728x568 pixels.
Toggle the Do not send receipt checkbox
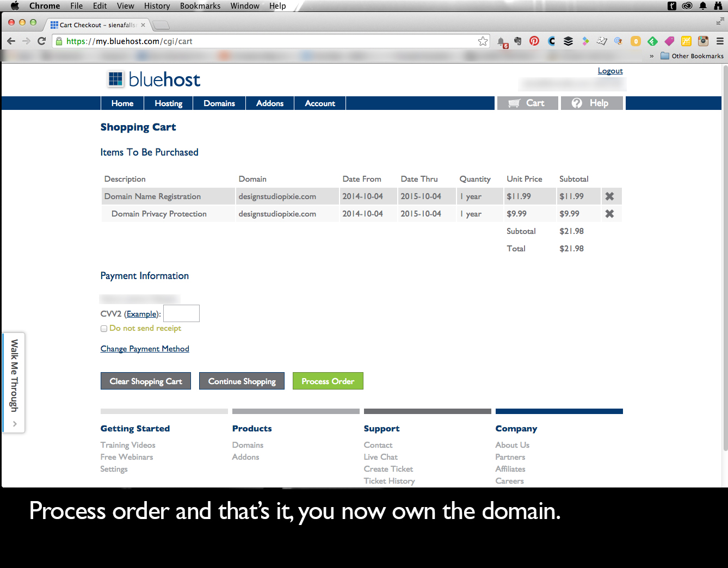pyautogui.click(x=104, y=329)
